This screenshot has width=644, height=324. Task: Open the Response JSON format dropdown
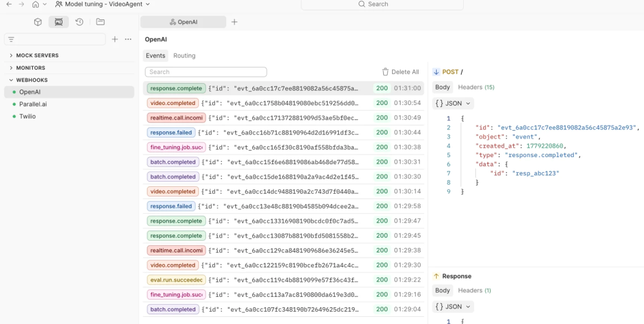(x=453, y=307)
